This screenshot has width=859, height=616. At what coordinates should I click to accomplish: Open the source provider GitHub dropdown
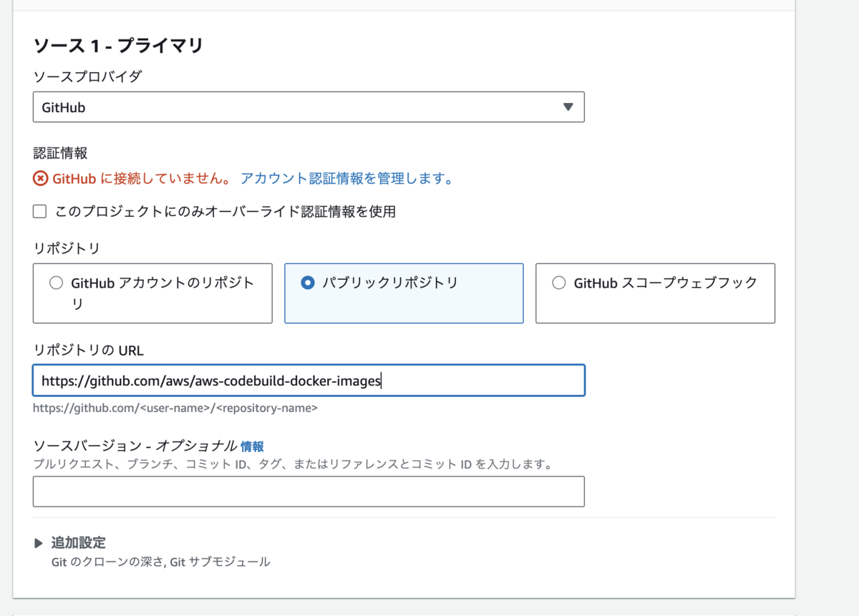pyautogui.click(x=309, y=107)
